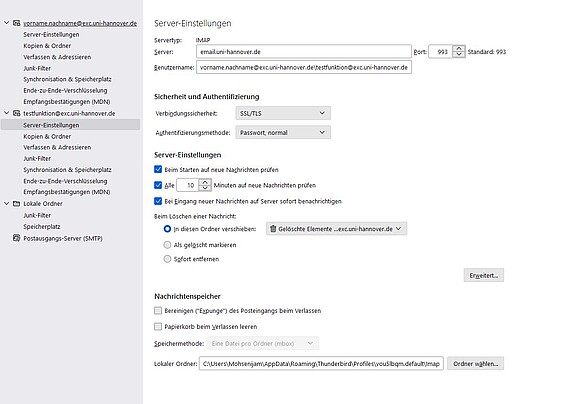Select testfunktion@exc.uni-hannover.de account
This screenshot has width=570, height=404.
69,113
